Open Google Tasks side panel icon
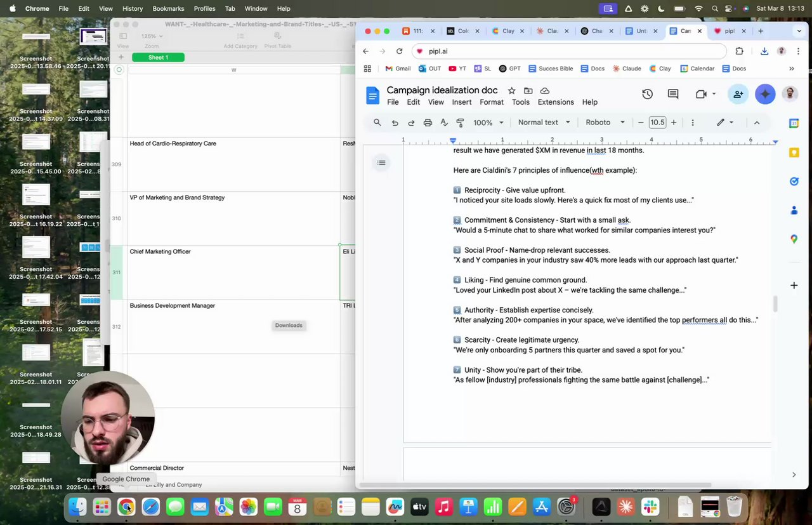812x525 pixels. coord(794,182)
